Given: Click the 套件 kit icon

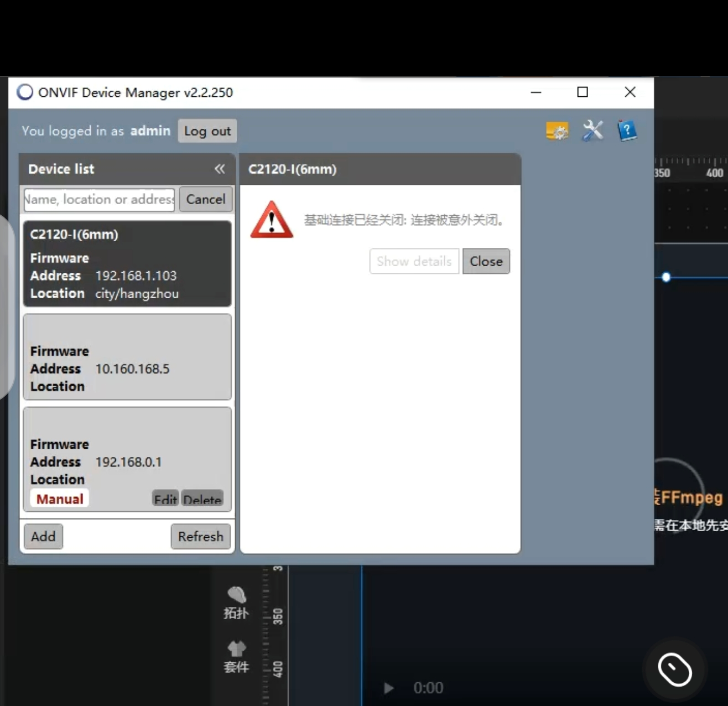Looking at the screenshot, I should pyautogui.click(x=236, y=657).
